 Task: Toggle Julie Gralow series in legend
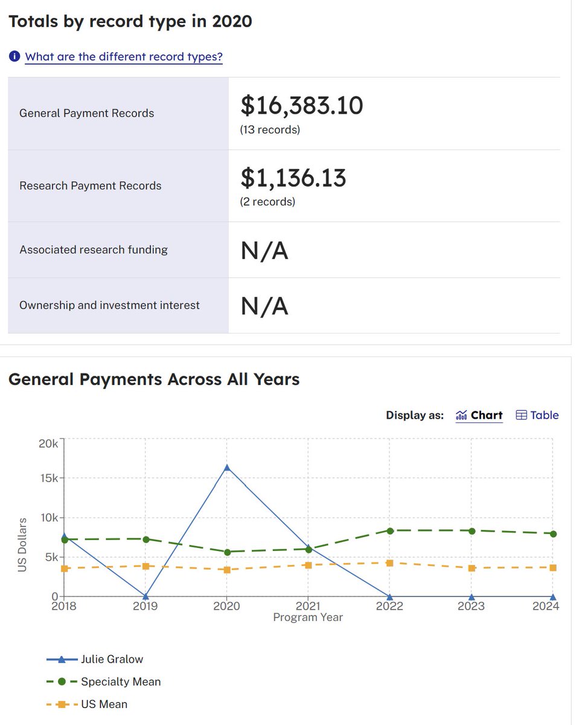(x=95, y=659)
